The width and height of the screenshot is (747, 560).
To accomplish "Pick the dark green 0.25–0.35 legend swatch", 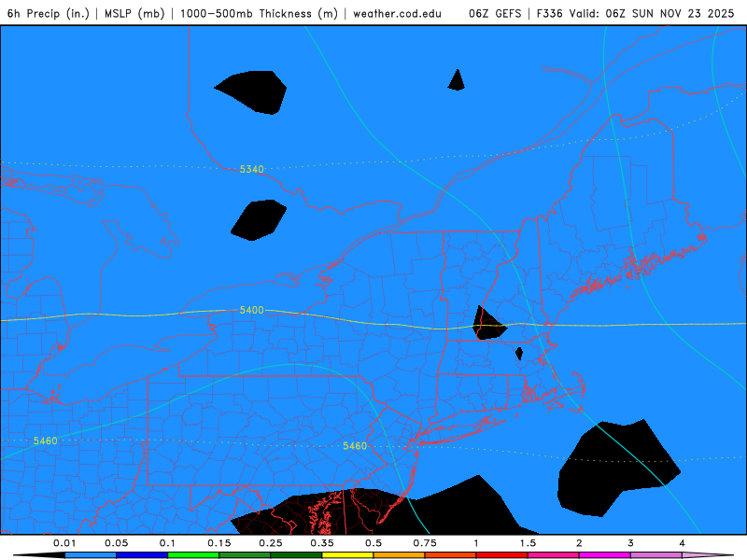I will [x=296, y=555].
